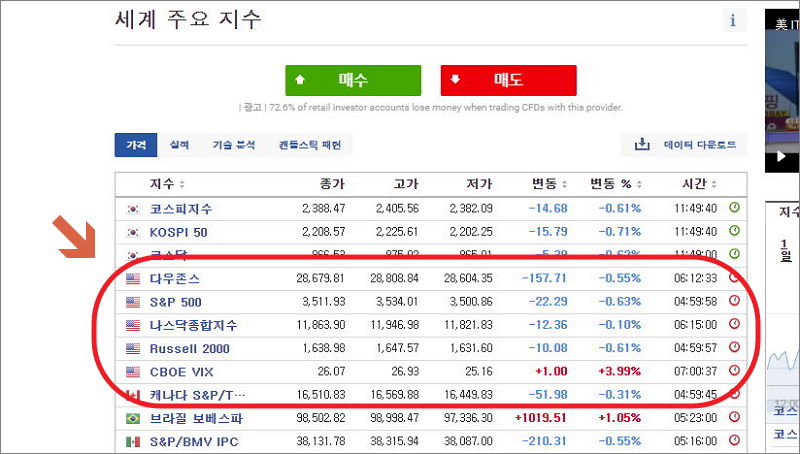
Task: Select the 가격 tab
Action: point(136,145)
